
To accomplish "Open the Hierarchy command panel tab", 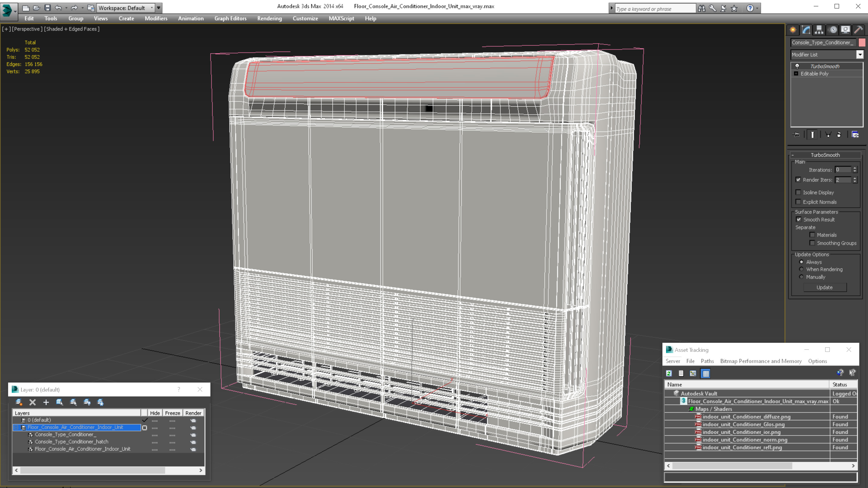I will click(x=819, y=30).
